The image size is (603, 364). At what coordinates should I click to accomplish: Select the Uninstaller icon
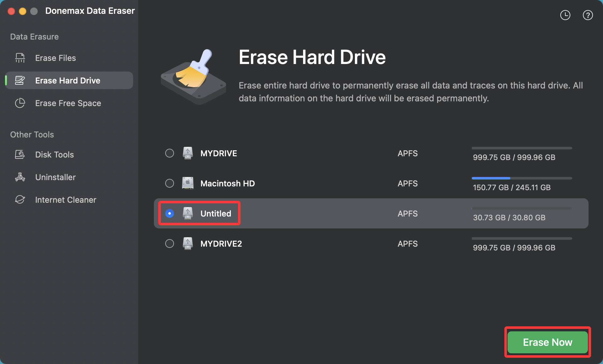point(19,177)
